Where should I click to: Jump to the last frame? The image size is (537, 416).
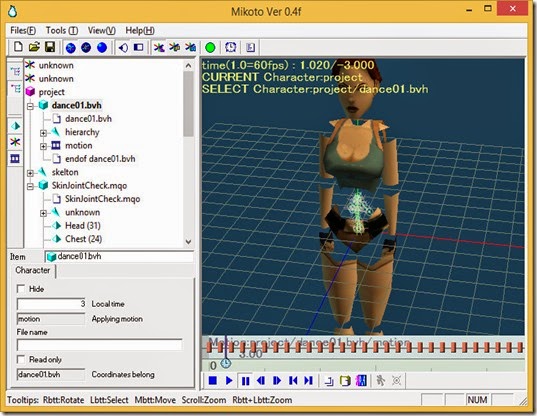click(309, 380)
